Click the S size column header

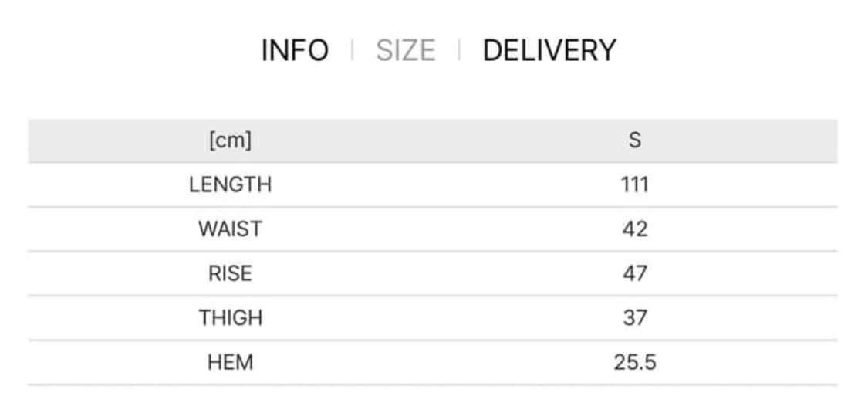(x=634, y=140)
